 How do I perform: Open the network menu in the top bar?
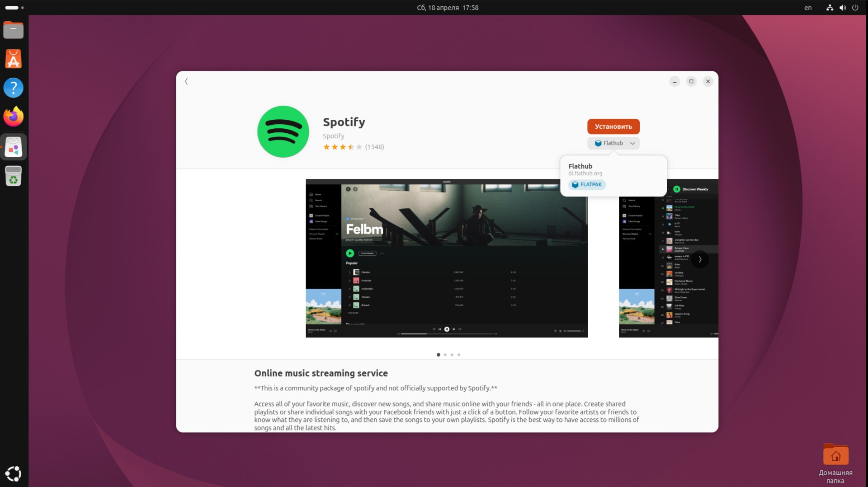point(829,7)
